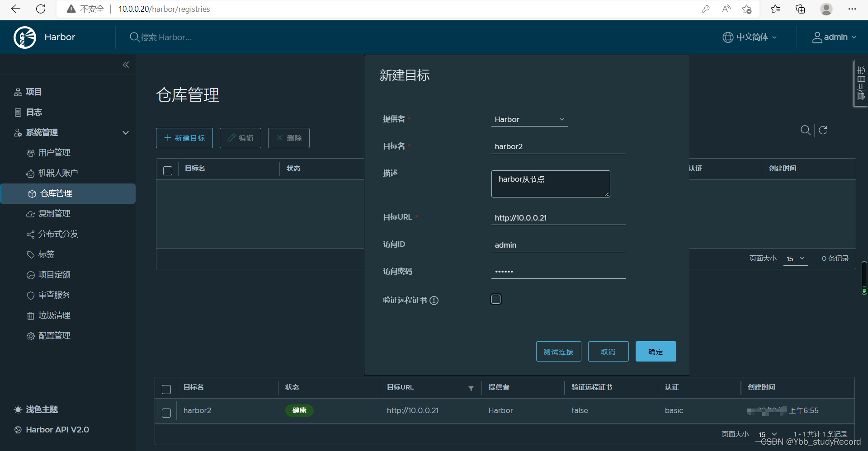Click the 新建目标 button

pos(184,138)
